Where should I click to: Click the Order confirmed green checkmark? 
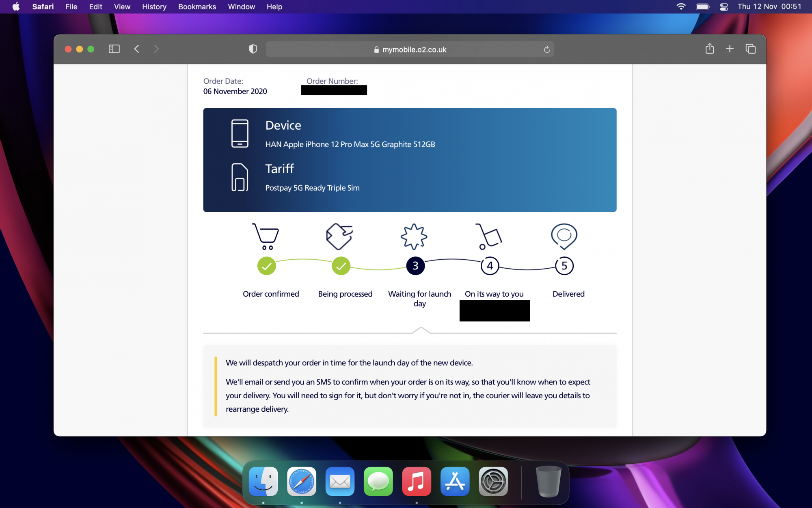pyautogui.click(x=266, y=266)
